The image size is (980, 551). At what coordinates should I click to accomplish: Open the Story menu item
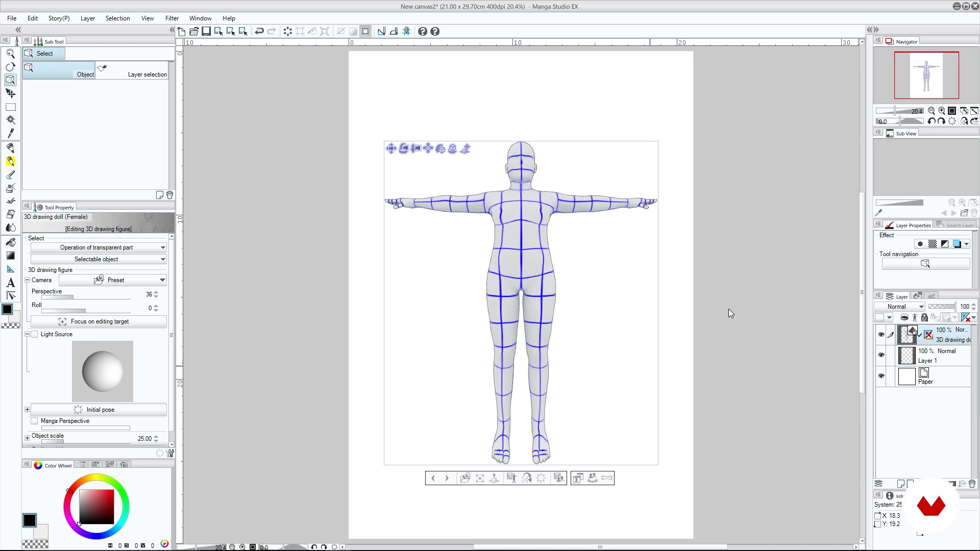[x=59, y=18]
